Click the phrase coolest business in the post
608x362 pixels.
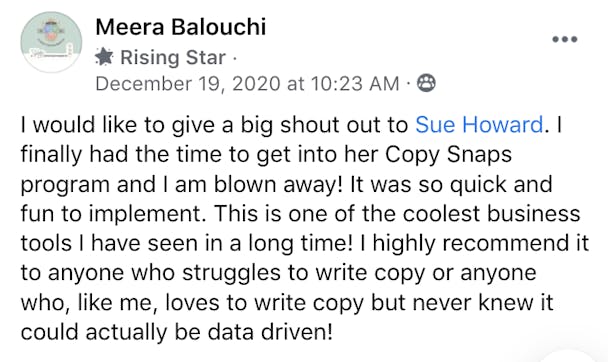click(491, 214)
